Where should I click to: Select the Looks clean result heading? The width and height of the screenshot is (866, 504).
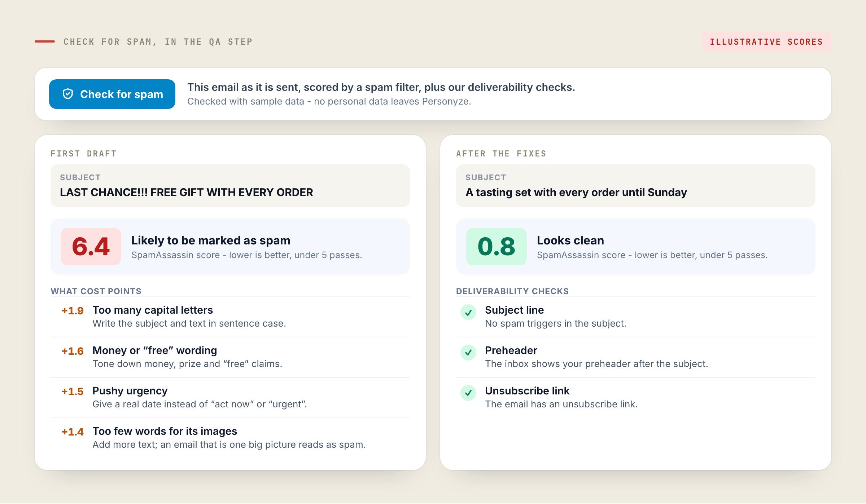point(570,240)
